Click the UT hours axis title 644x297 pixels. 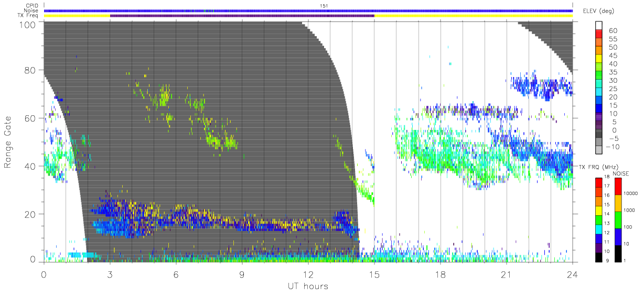click(x=307, y=286)
